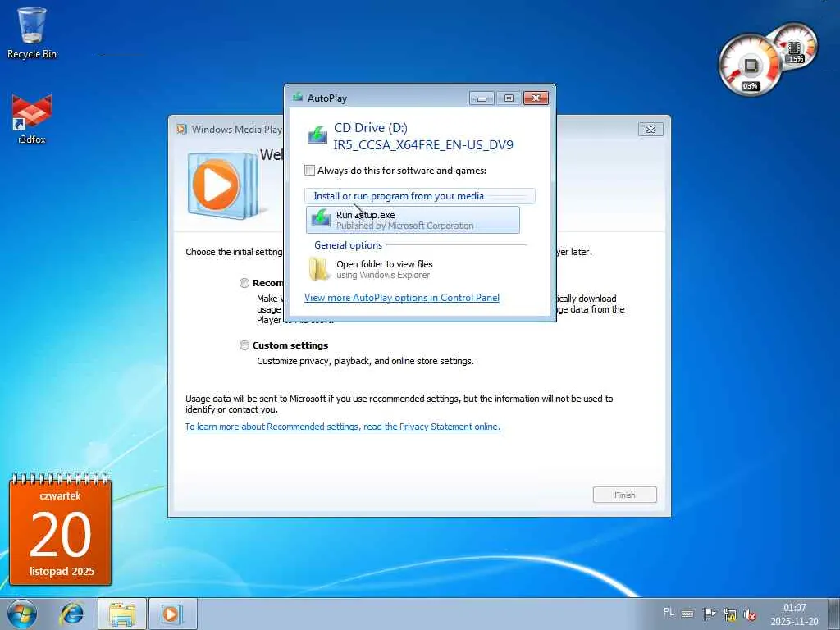Open Windows Explorer from the taskbar
Screen dimensions: 840x630
[122, 614]
